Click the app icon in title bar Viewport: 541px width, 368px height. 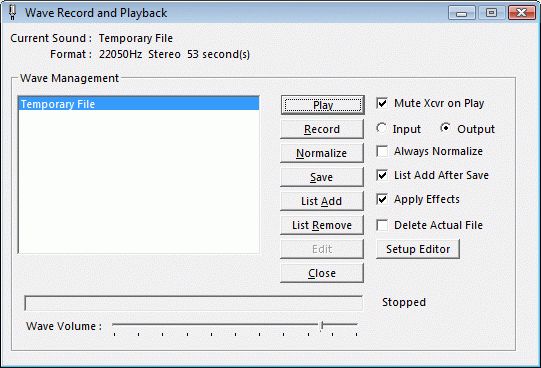coord(12,12)
